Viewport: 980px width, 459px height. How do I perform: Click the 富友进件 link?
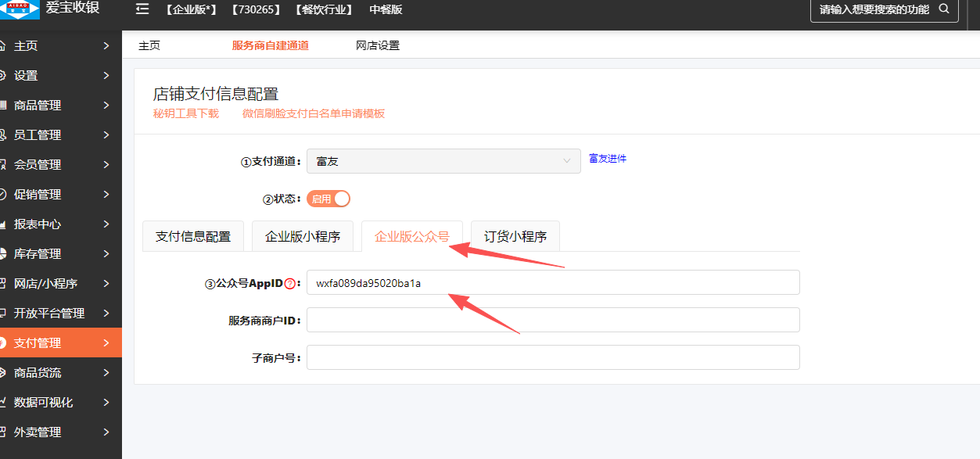(608, 159)
